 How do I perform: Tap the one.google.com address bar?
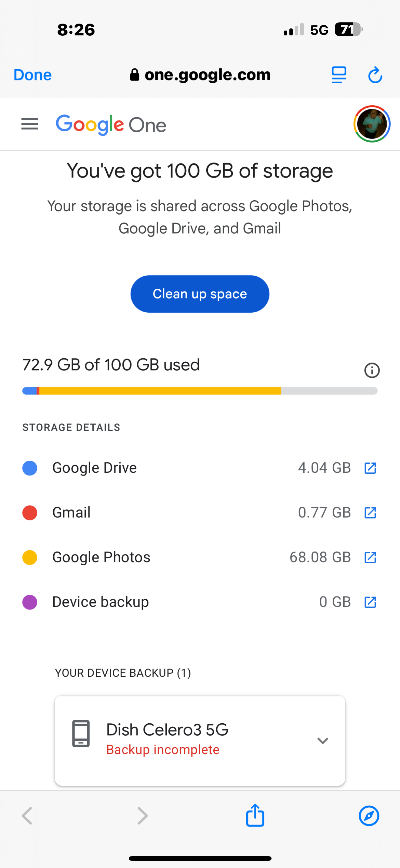(x=200, y=75)
